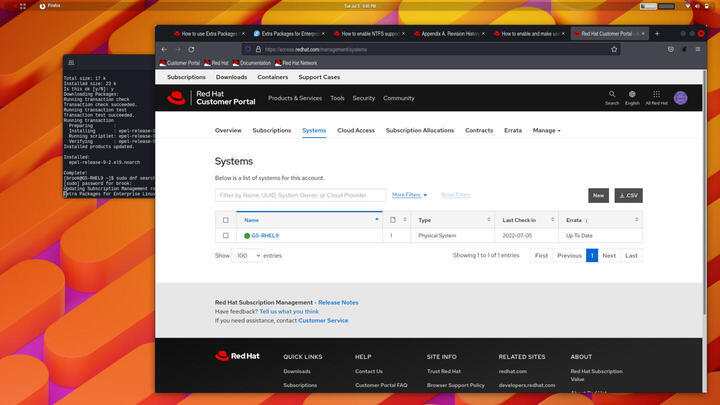Image resolution: width=720 pixels, height=405 pixels.
Task: Open the Containers top navigation item
Action: point(273,77)
